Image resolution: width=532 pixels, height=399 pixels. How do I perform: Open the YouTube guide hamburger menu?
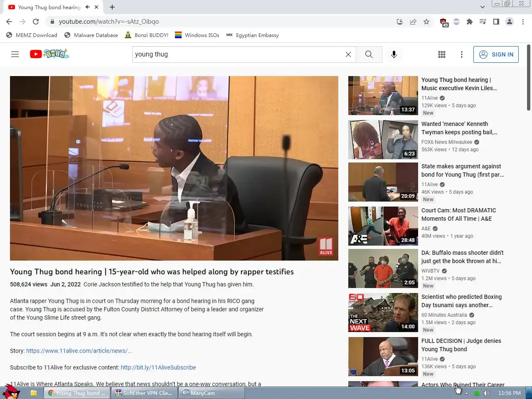[15, 54]
